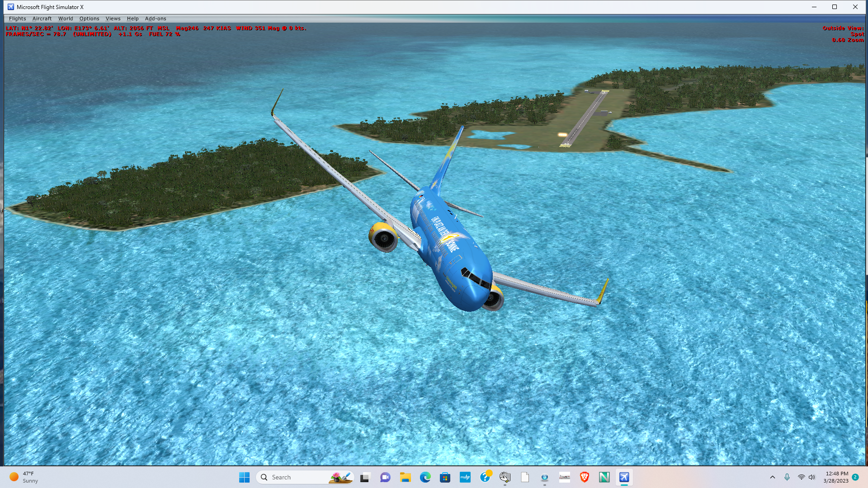868x488 pixels.
Task: Click the Outside View label
Action: click(x=843, y=28)
